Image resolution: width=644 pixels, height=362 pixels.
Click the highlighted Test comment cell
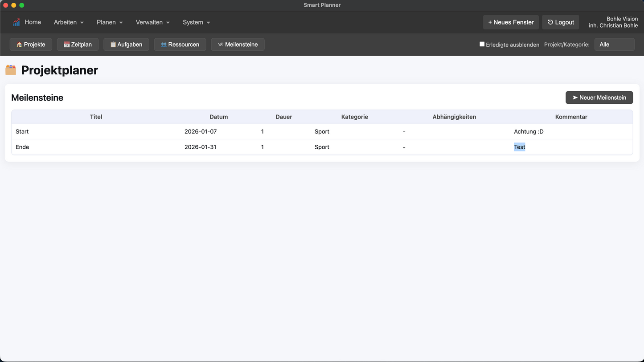[519, 147]
